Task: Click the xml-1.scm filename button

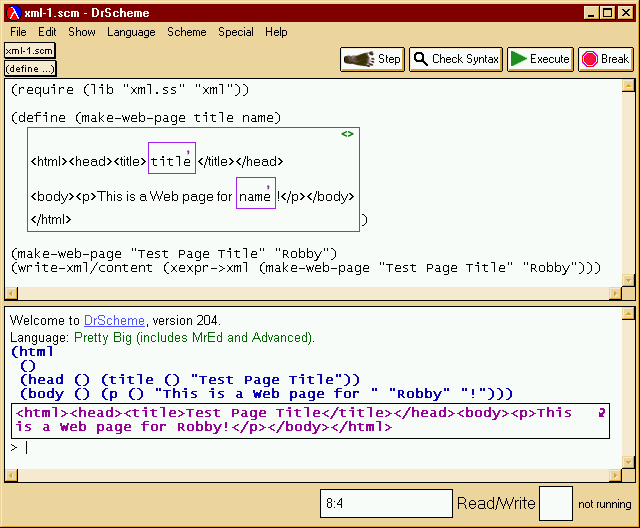Action: click(29, 51)
